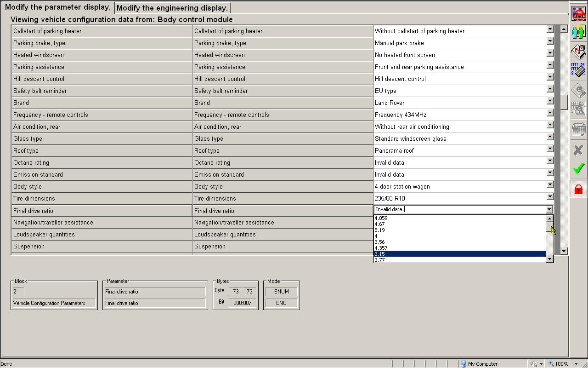
Task: Click the Octane rating Invalid data value
Action: click(x=390, y=163)
